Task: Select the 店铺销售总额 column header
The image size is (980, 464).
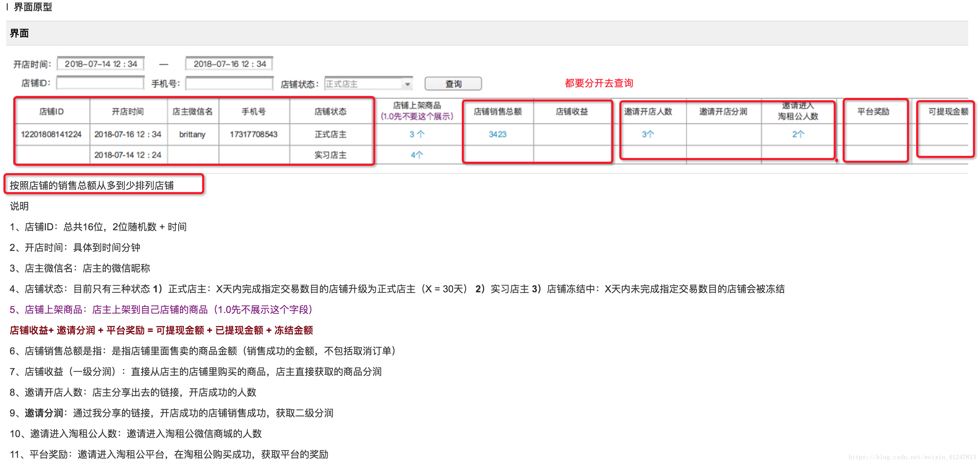Action: [498, 111]
